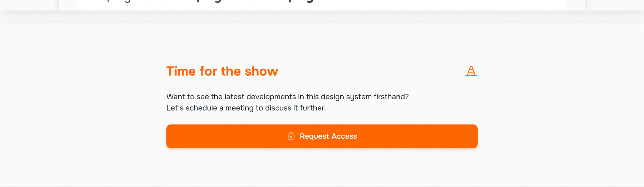Click the lock icon inside Request Access
The image size is (644, 187).
(x=291, y=136)
